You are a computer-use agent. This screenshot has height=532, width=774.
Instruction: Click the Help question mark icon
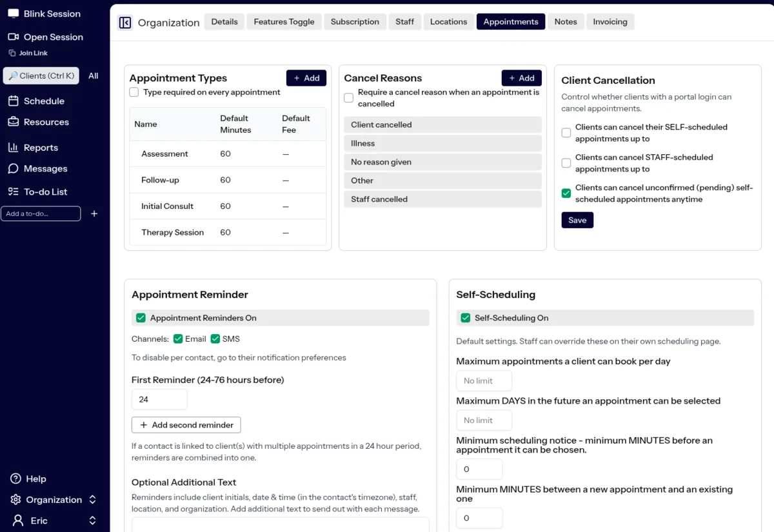click(15, 478)
